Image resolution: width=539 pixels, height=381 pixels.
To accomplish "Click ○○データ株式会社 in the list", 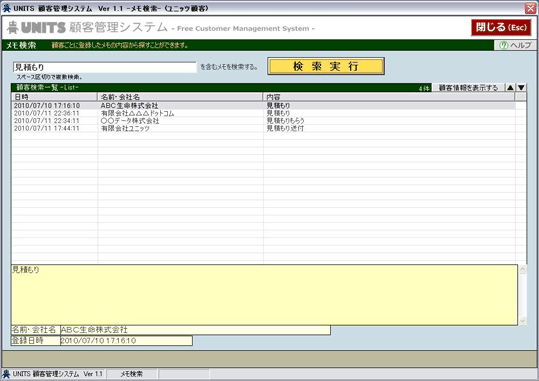I will pyautogui.click(x=130, y=121).
